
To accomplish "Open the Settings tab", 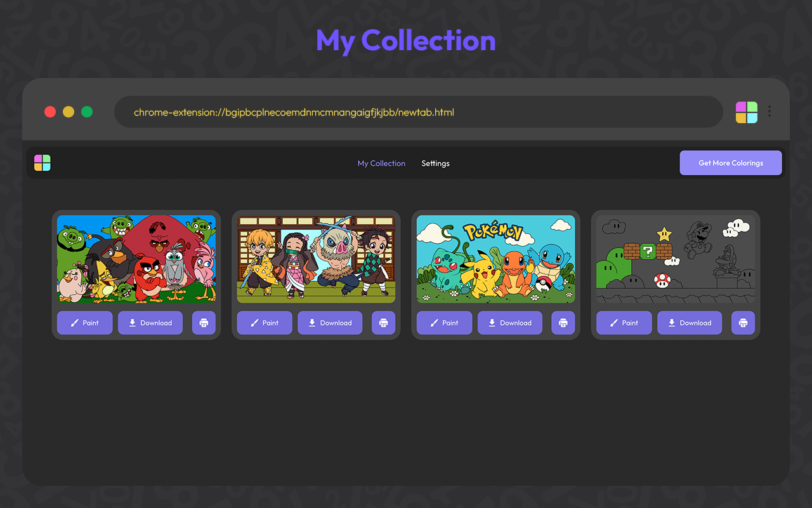I will pos(436,163).
